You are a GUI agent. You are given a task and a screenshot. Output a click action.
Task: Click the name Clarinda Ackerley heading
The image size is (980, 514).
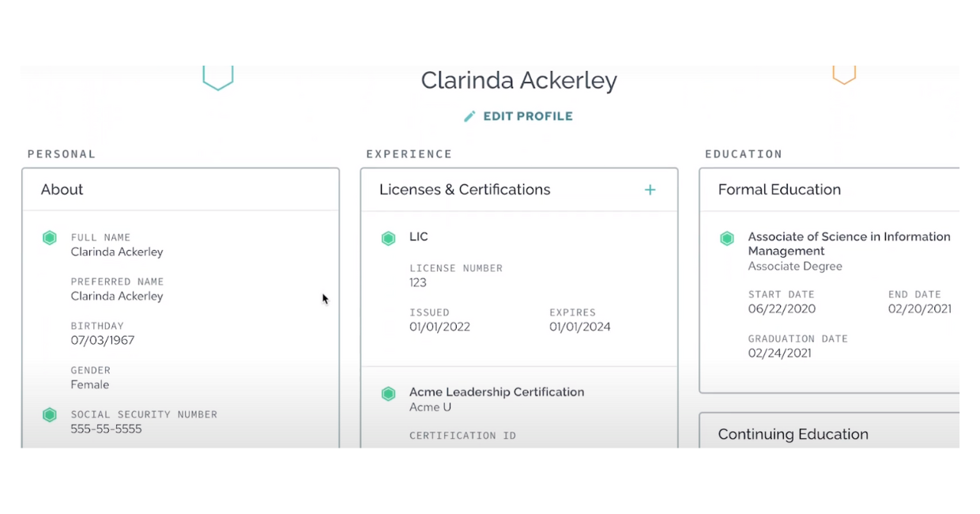518,80
